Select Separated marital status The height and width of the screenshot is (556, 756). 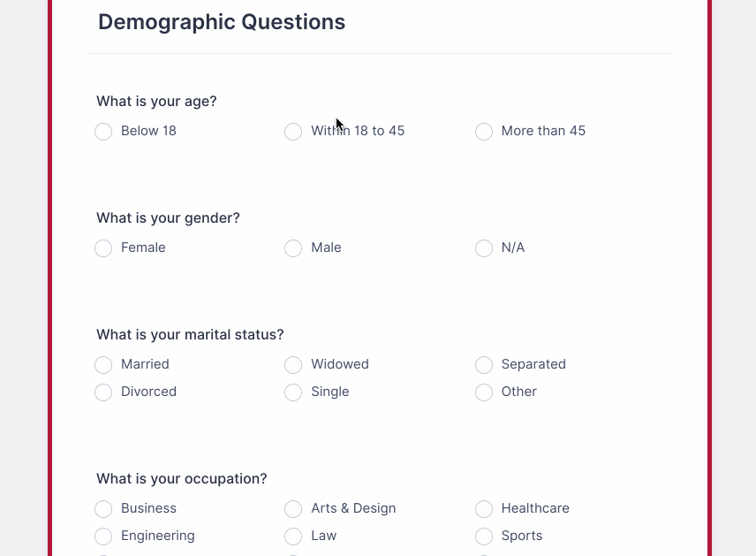pos(484,365)
